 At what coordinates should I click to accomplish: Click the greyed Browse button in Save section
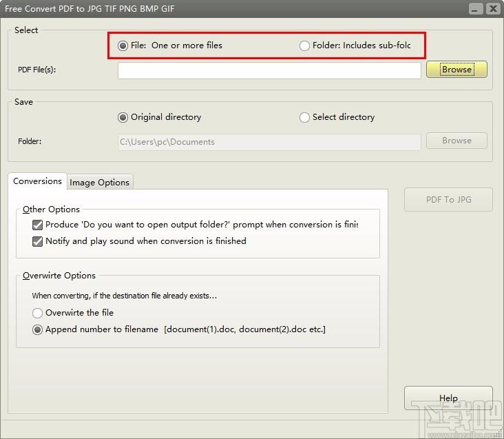(456, 141)
